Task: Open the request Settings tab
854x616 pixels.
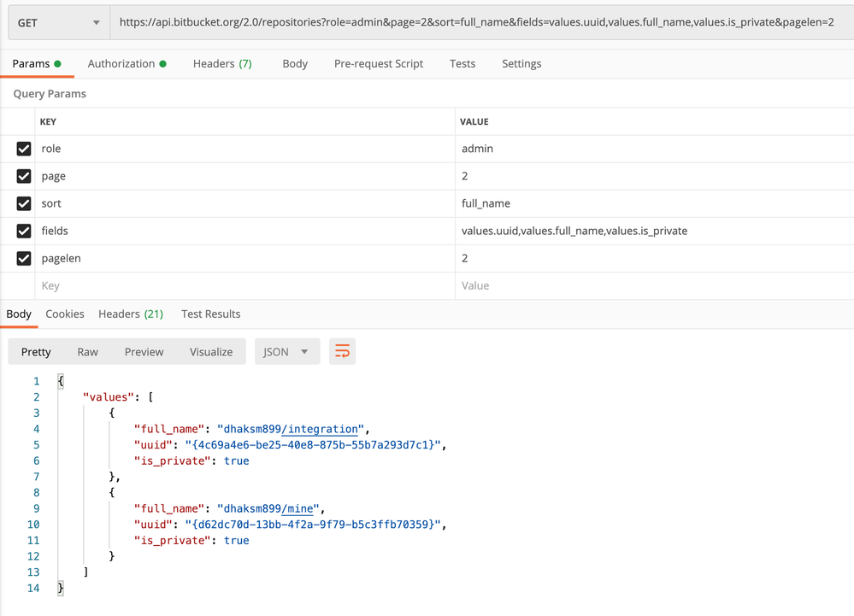Action: (x=521, y=64)
